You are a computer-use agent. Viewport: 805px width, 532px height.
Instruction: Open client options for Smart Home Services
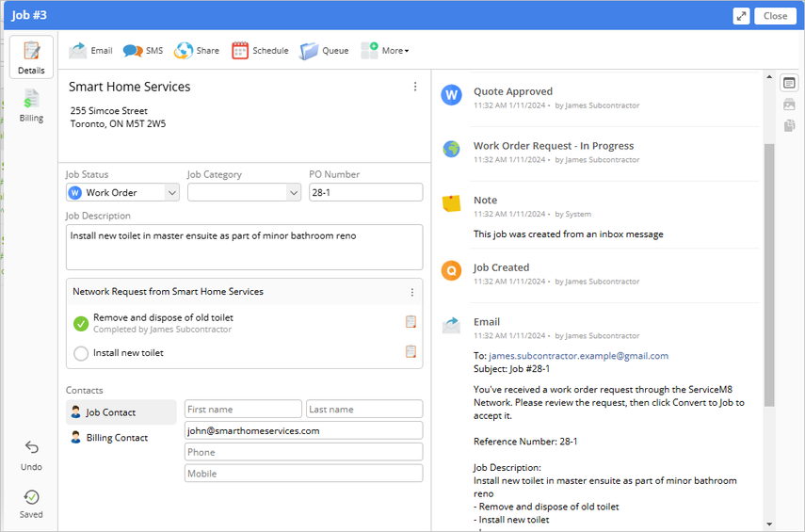(x=415, y=87)
